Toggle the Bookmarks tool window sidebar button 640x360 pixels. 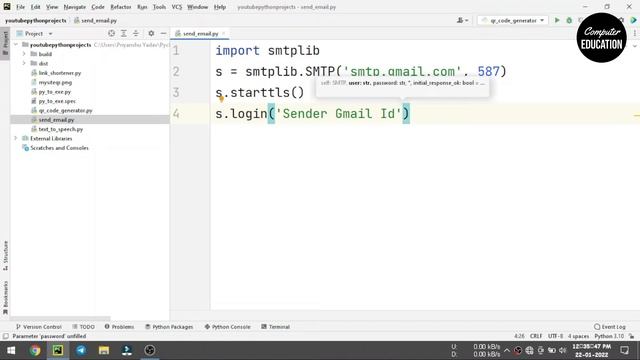(5, 298)
